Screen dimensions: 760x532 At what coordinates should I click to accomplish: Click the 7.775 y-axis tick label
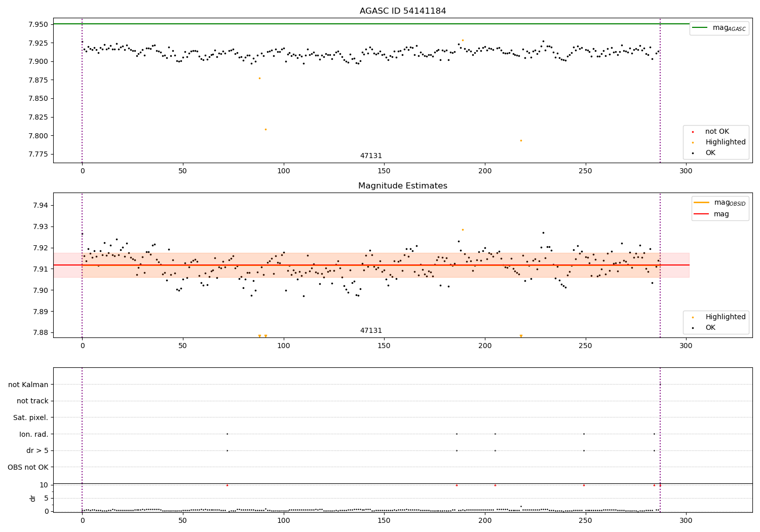[x=39, y=154]
